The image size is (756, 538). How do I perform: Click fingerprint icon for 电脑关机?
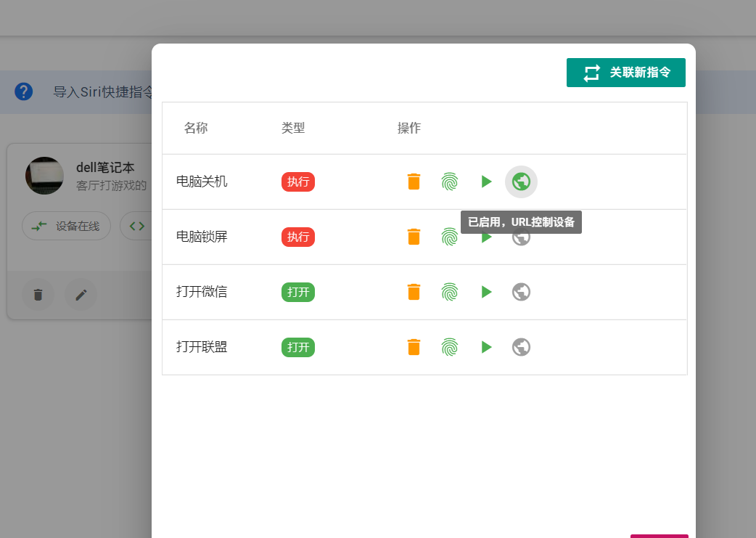point(450,182)
